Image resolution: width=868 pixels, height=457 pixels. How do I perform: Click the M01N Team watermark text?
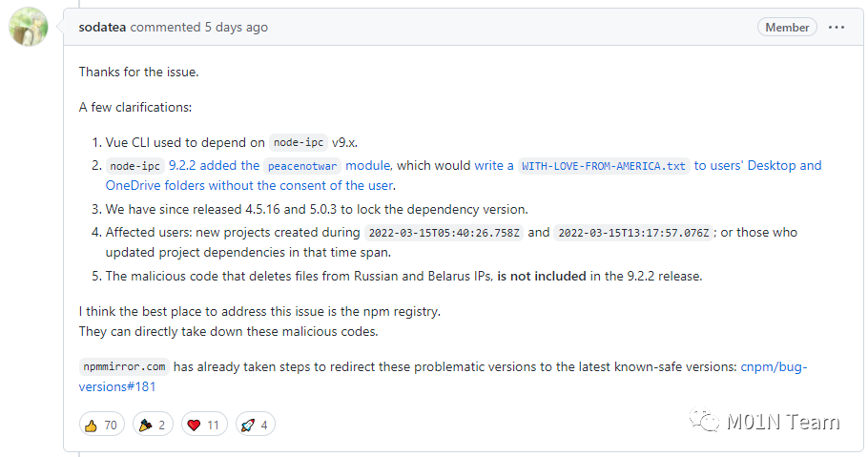tap(782, 422)
